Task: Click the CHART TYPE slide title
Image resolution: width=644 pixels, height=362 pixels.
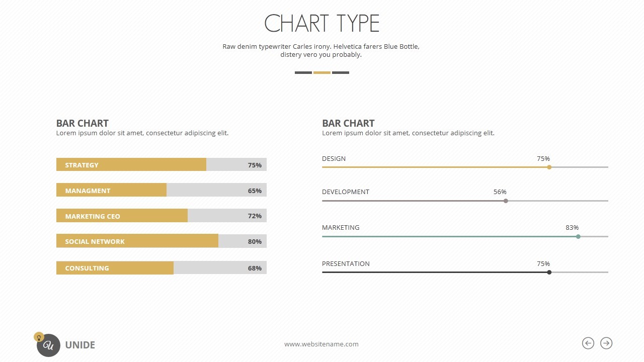Action: (322, 24)
